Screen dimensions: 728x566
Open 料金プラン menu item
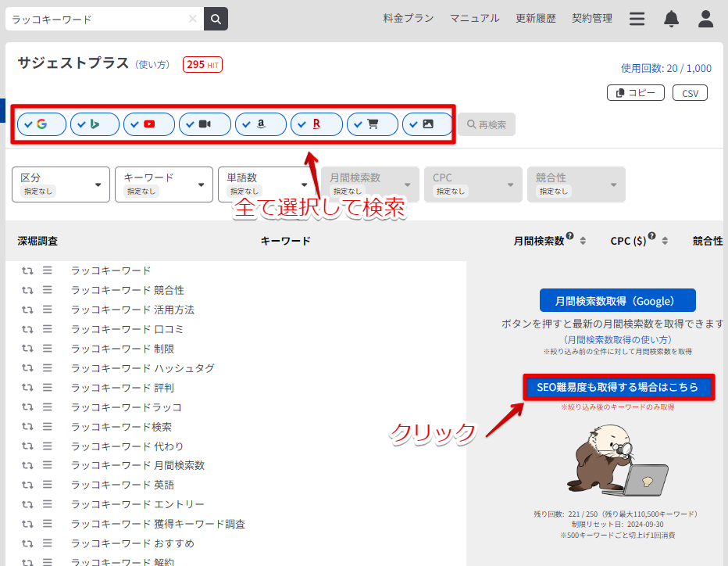(x=409, y=18)
